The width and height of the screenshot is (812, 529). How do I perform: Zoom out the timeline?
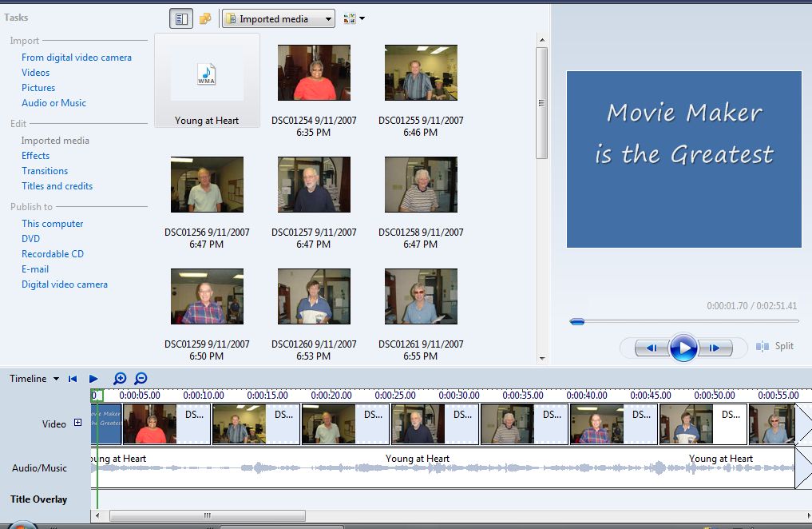[x=141, y=379]
